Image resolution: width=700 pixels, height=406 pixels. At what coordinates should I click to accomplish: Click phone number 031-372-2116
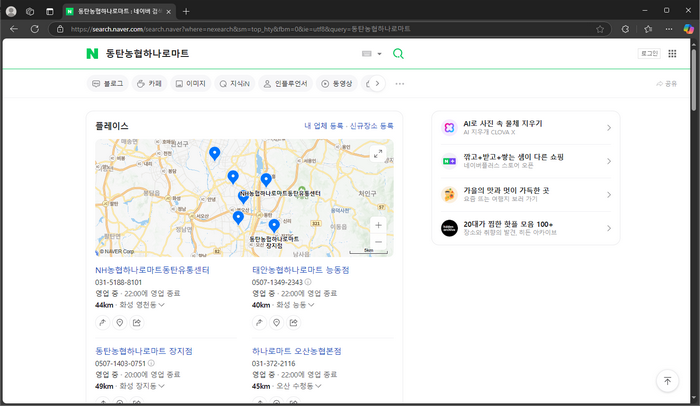tap(273, 364)
